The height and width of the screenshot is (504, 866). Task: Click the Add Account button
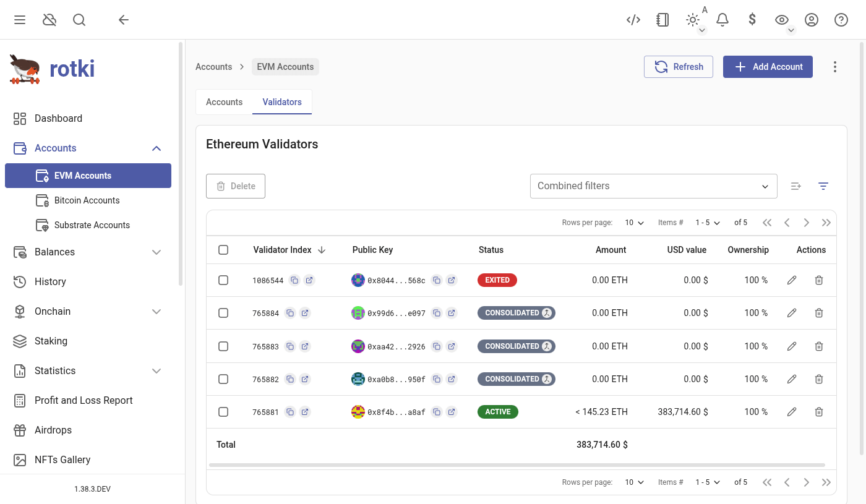click(x=768, y=67)
